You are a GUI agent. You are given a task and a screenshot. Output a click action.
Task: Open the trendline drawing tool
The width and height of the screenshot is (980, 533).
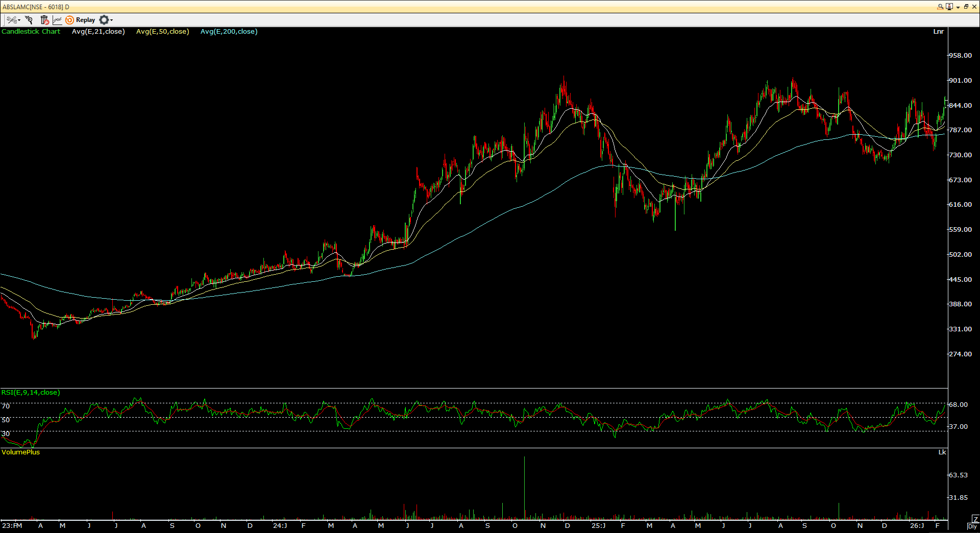57,20
